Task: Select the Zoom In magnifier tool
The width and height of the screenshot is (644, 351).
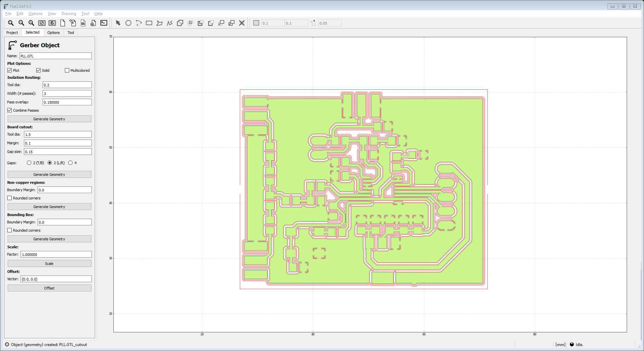Action: point(31,23)
